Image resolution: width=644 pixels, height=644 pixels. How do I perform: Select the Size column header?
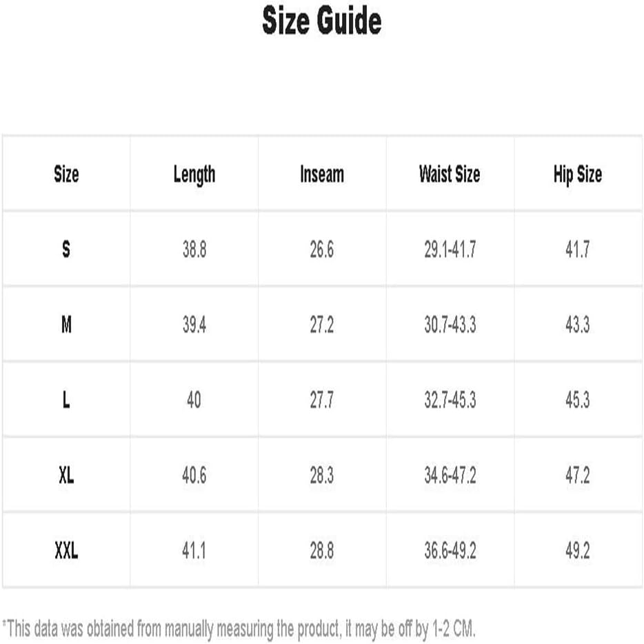pos(66,174)
